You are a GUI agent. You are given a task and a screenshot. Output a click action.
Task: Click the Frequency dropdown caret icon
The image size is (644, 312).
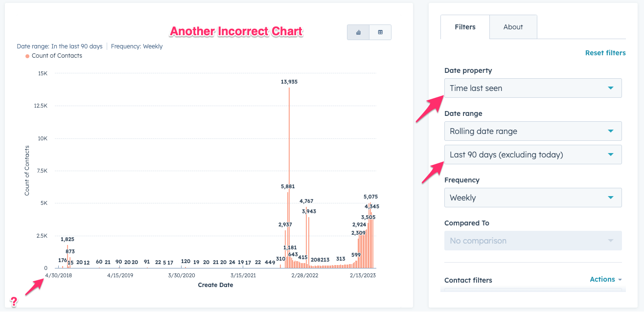pyautogui.click(x=611, y=198)
